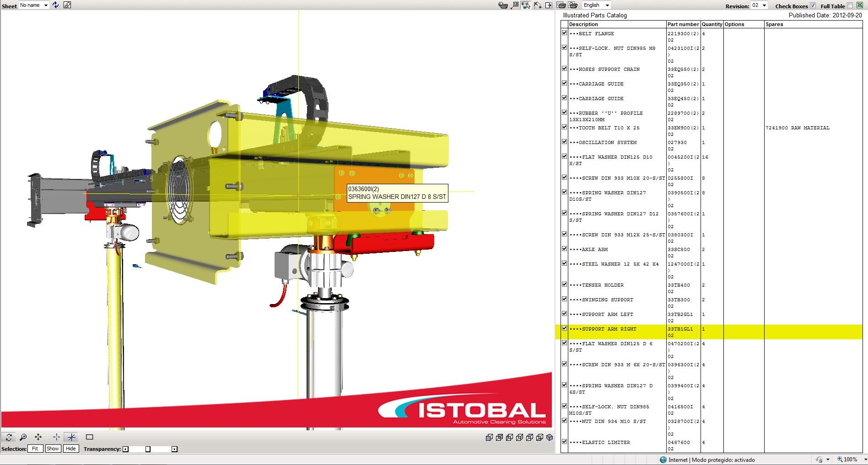868x465 pixels.
Task: Switch to left face cube view
Action: (509, 438)
